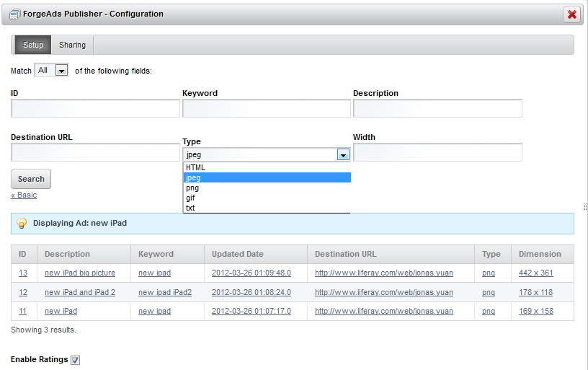Focus the ID search field
This screenshot has height=370, width=588.
95,108
